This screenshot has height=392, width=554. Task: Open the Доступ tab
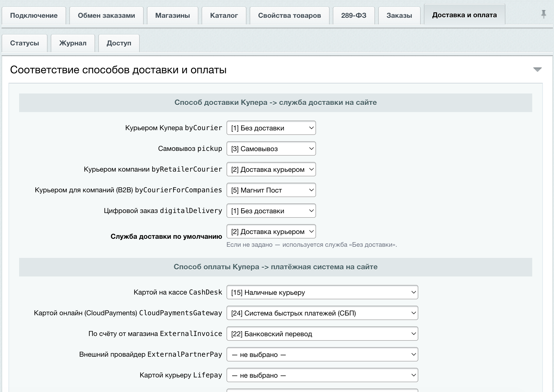(x=119, y=43)
